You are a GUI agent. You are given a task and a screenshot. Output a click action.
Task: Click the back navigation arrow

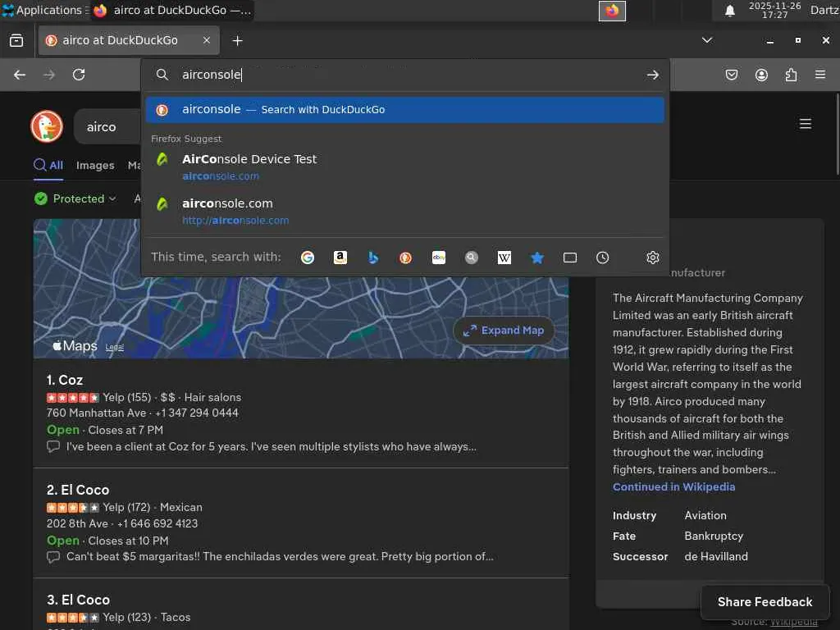20,75
